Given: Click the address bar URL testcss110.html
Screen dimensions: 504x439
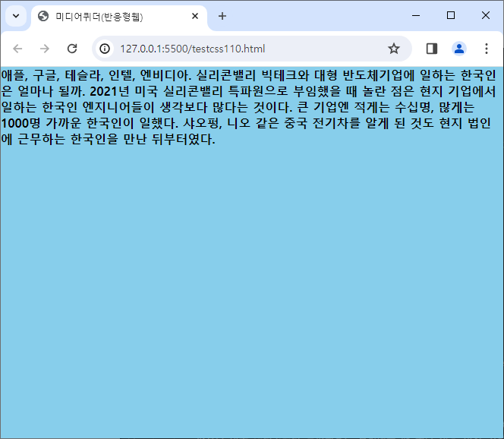Looking at the screenshot, I should pos(192,49).
